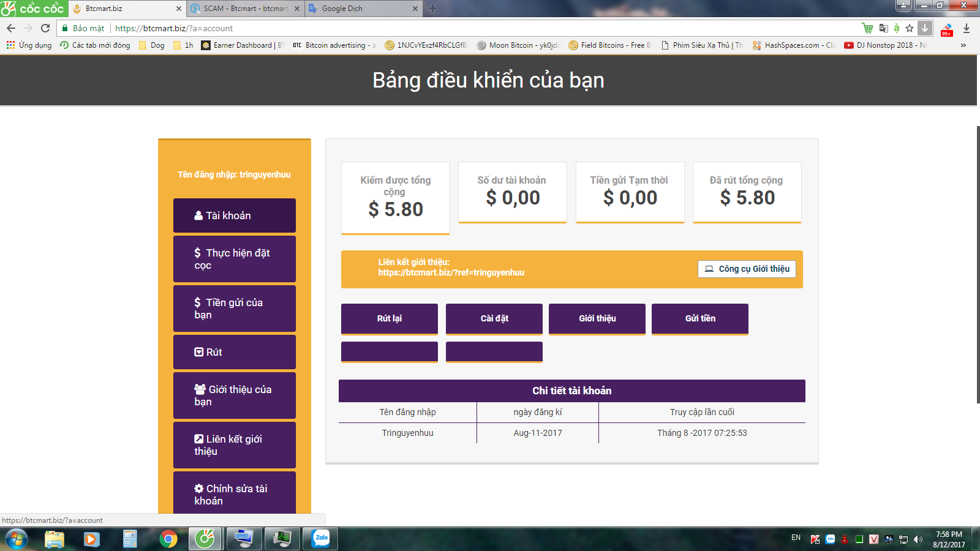Image resolution: width=980 pixels, height=551 pixels.
Task: Open Zalo from the taskbar
Action: point(322,539)
